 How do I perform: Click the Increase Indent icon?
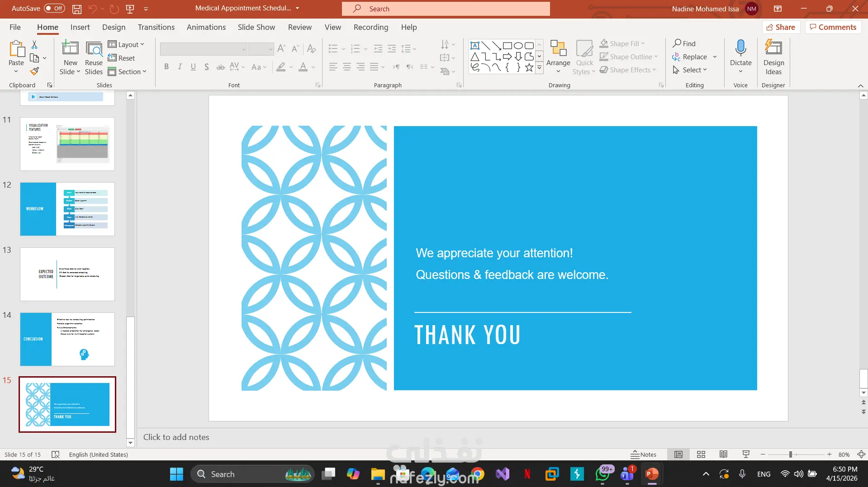pos(392,48)
